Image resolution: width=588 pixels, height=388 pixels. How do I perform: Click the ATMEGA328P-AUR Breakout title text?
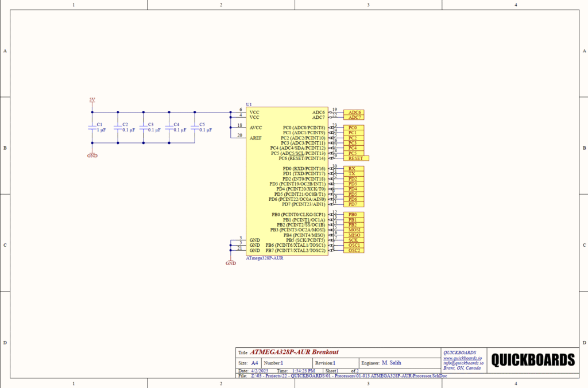point(295,352)
